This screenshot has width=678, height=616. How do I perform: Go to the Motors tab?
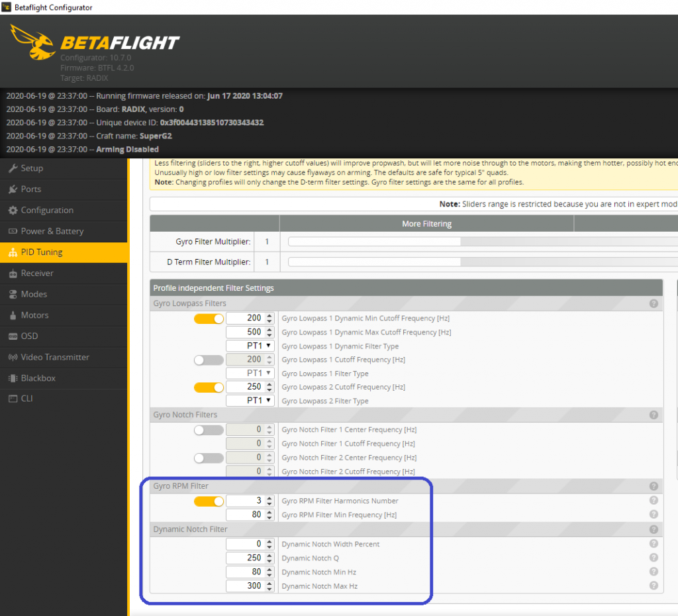64,315
